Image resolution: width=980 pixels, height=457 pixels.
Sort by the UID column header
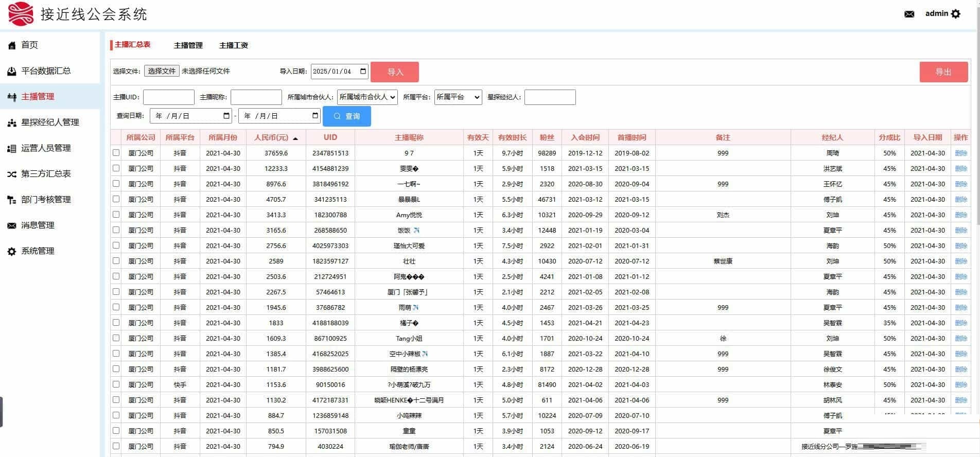(x=330, y=137)
